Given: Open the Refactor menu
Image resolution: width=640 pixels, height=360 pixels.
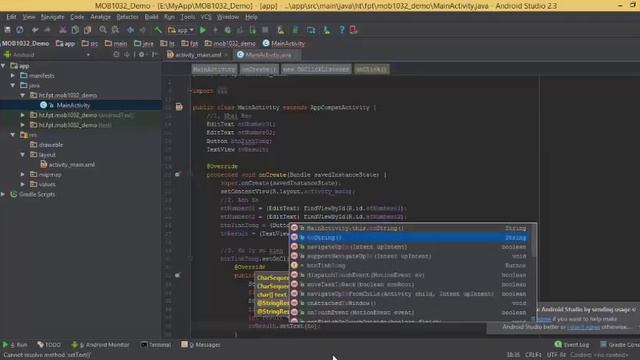Looking at the screenshot, I should point(127,17).
